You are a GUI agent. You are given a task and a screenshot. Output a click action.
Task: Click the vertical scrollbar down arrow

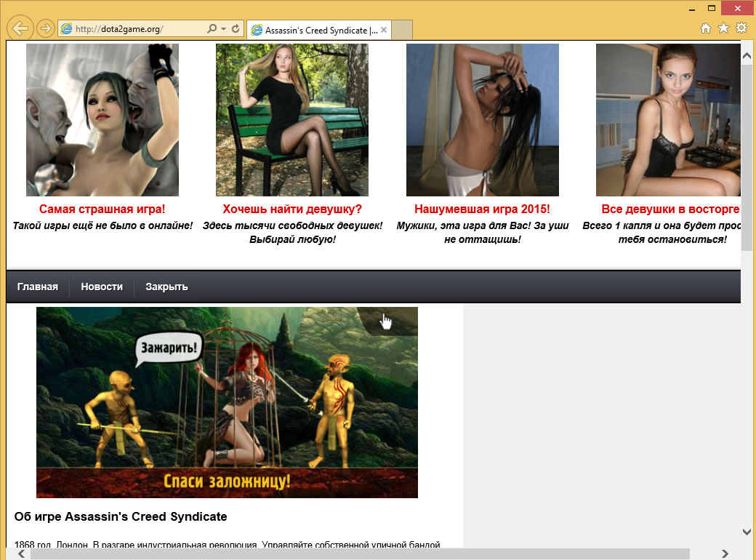tap(747, 532)
